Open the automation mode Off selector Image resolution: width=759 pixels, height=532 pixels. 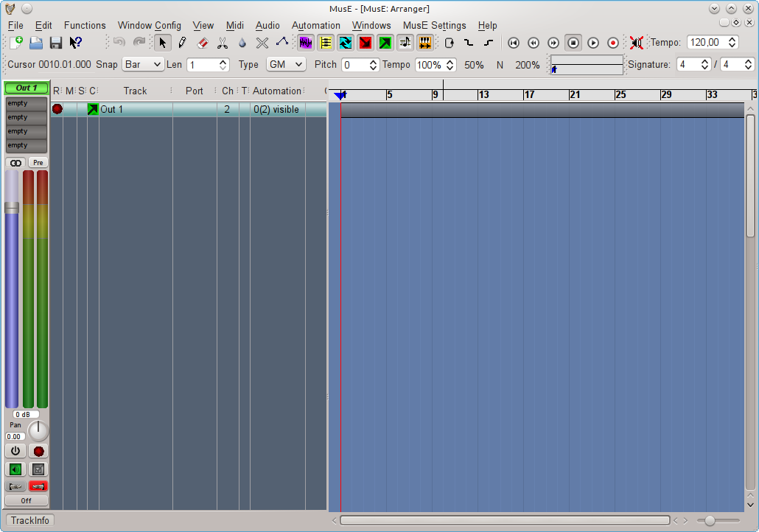[x=27, y=500]
